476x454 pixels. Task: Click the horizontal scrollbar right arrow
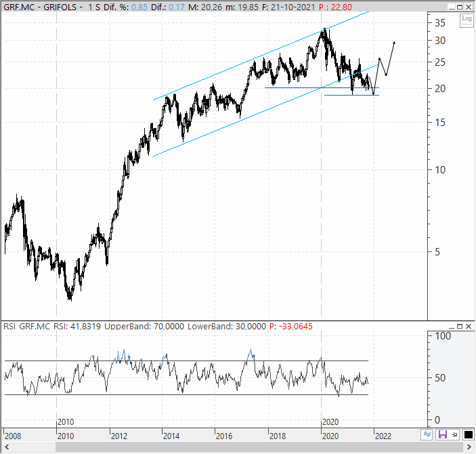(469, 447)
